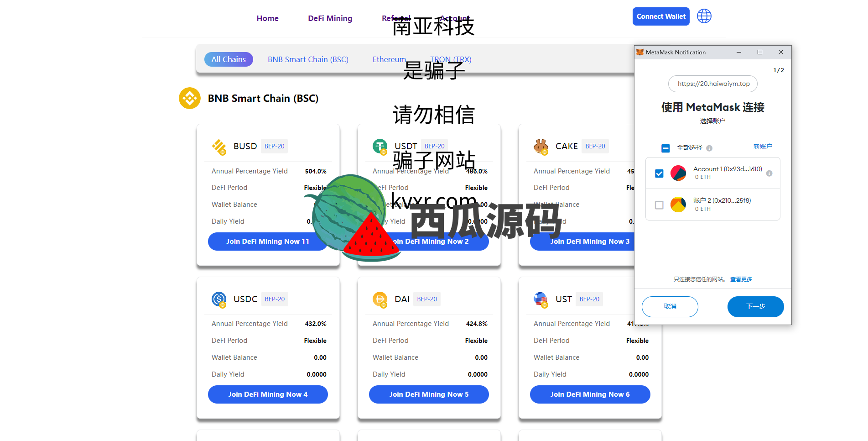Viewport: 868px width, 441px height.
Task: Click the BEP-20 tag on USDC card
Action: click(275, 299)
